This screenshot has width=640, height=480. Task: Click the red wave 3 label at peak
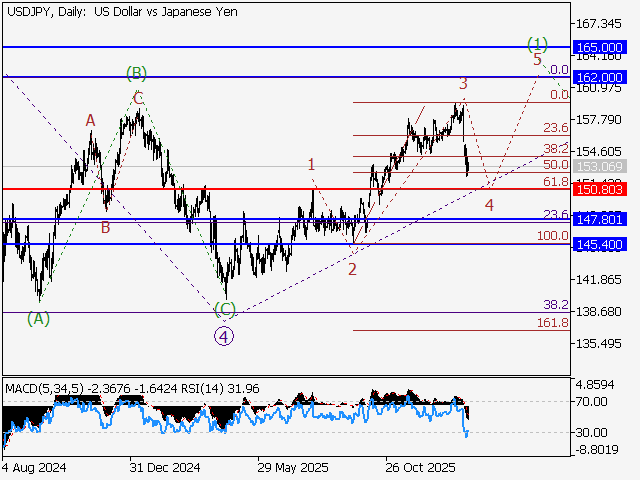point(463,83)
